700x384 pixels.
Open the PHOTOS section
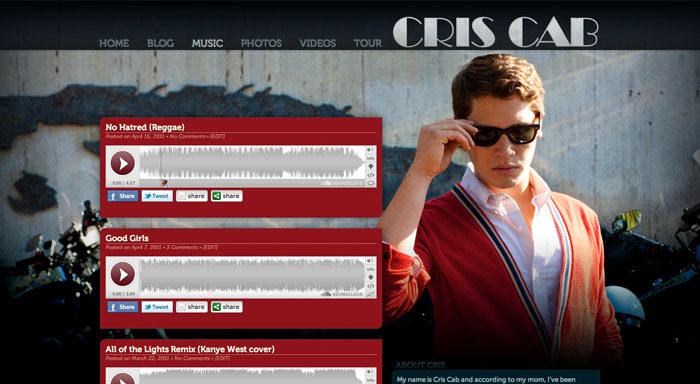[x=261, y=43]
